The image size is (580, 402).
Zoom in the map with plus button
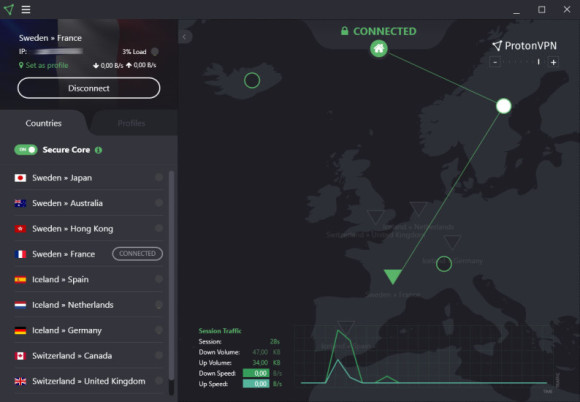click(x=553, y=62)
